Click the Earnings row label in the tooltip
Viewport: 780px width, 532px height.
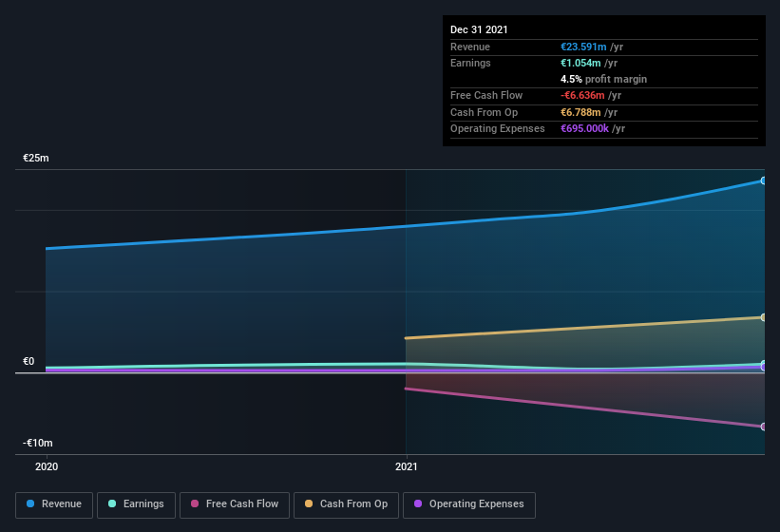470,63
